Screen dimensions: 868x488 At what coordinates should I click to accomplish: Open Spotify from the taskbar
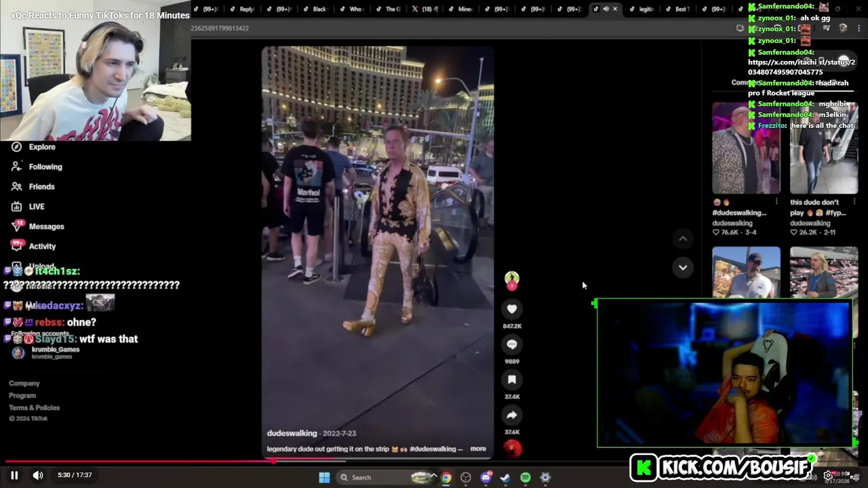pyautogui.click(x=526, y=477)
